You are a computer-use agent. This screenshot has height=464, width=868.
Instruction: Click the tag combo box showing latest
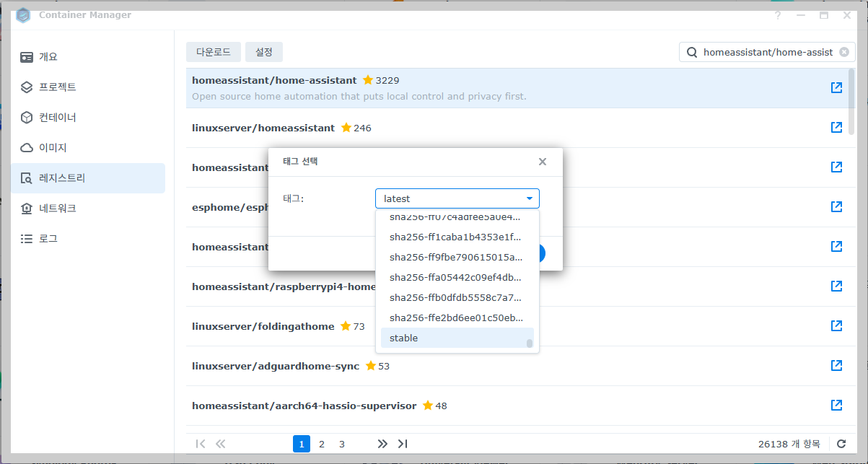click(x=457, y=198)
